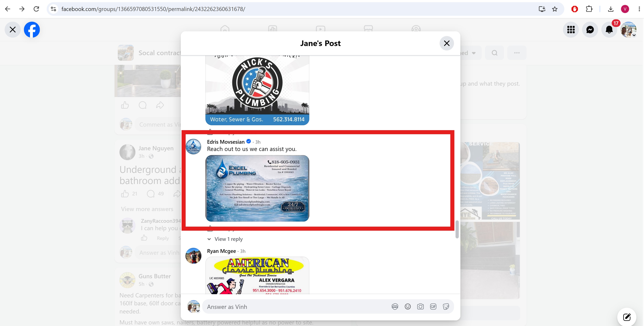Open Ryan Mcgee's profile name
Screen dimensions: 644x326
[221, 251]
